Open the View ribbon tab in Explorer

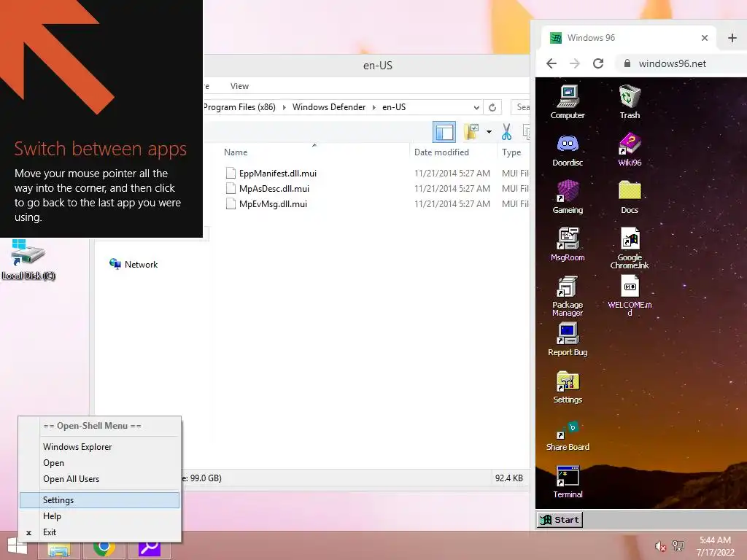239,86
